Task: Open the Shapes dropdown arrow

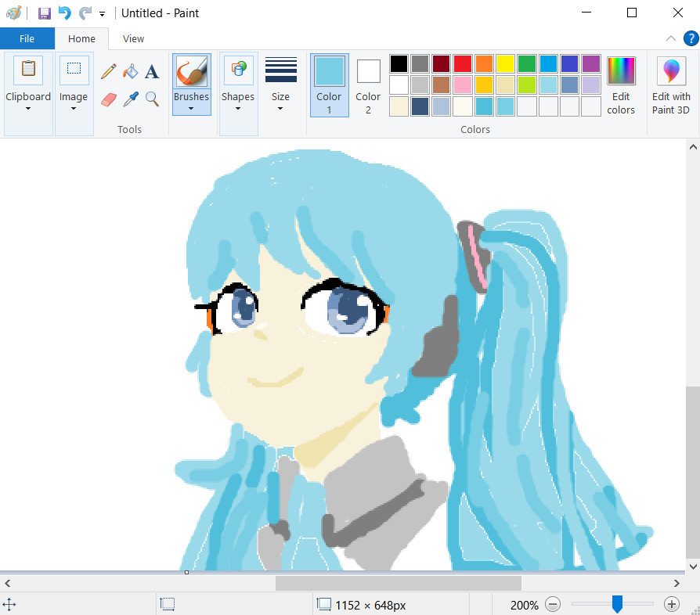Action: pyautogui.click(x=238, y=109)
